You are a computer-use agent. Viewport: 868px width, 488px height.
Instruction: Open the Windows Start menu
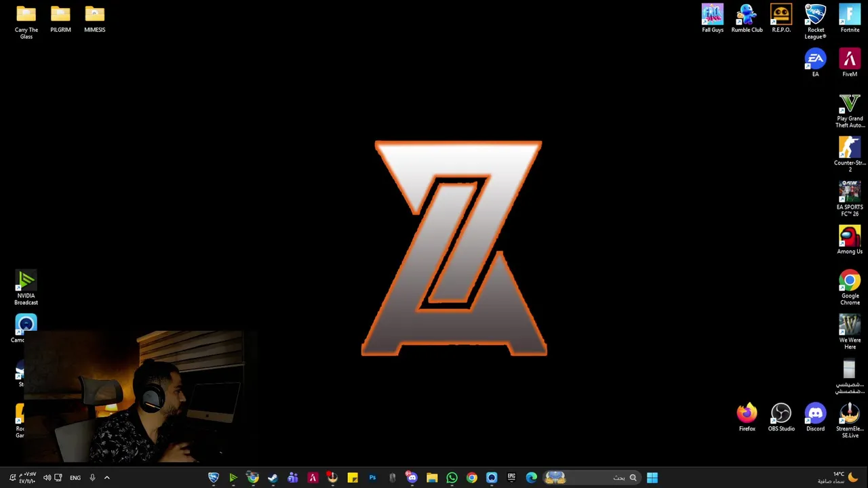(x=652, y=478)
